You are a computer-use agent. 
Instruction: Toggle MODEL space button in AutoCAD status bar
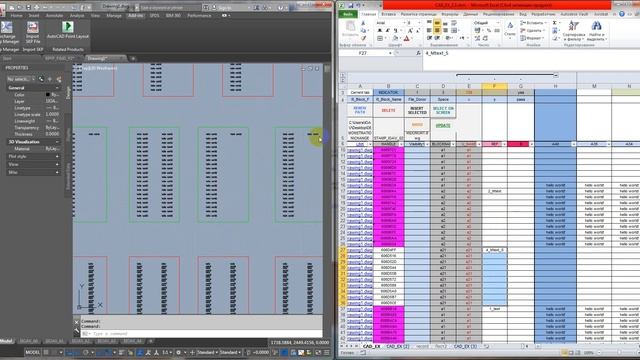(x=33, y=352)
